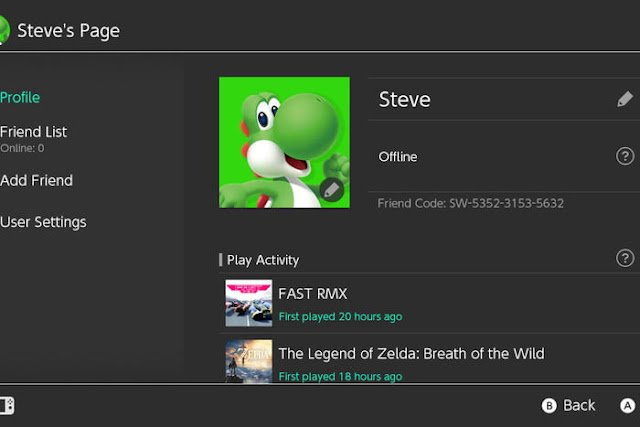Select The Legend of Zelda activity title
The height and width of the screenshot is (427, 640).
pyautogui.click(x=411, y=354)
